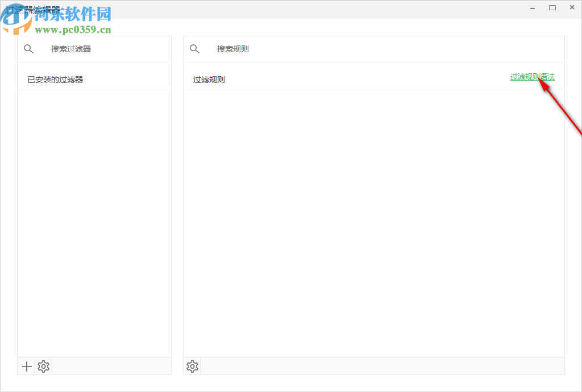Maximize the filter editor window

coord(552,7)
